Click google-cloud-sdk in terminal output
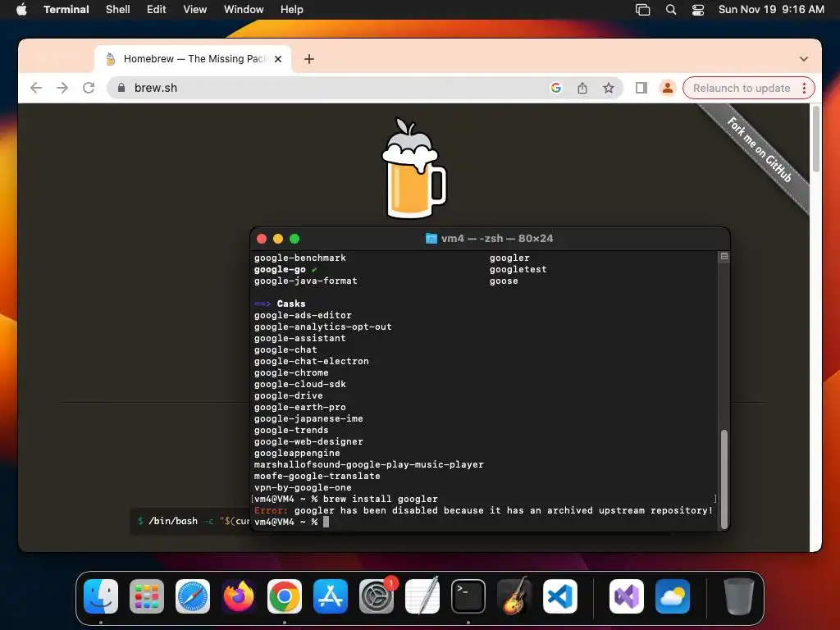The image size is (840, 630). point(299,384)
